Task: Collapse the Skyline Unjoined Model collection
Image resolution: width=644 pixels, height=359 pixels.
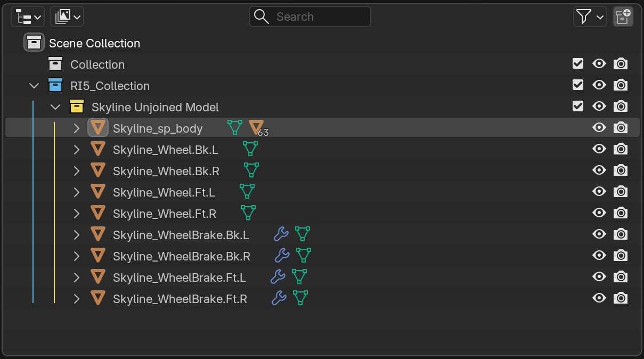Action: point(55,107)
